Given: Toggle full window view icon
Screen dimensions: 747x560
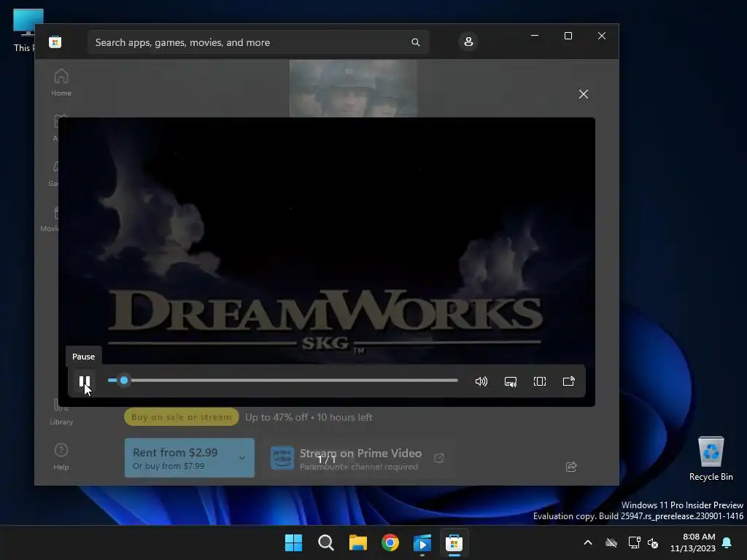Looking at the screenshot, I should [x=540, y=381].
